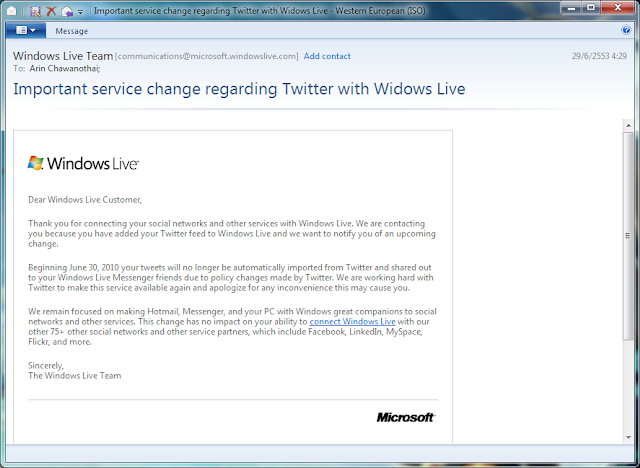This screenshot has height=468, width=640.
Task: Expand the Quick Access toolbar customize arrow
Action: pos(80,12)
